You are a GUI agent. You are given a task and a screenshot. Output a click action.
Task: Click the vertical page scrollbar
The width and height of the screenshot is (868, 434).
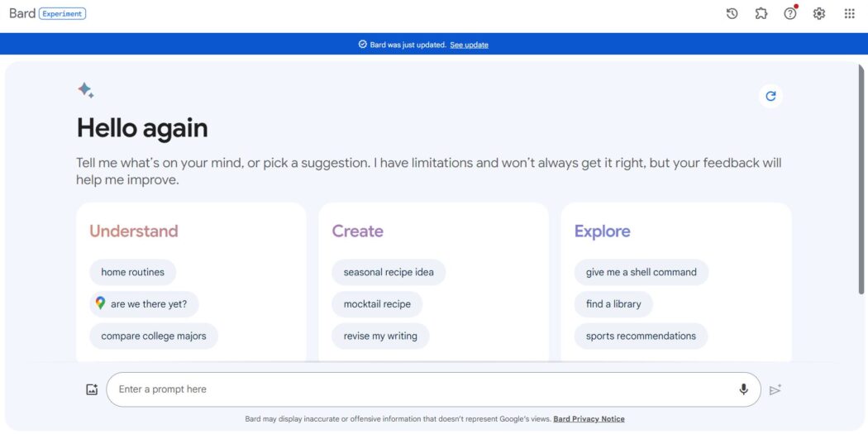[x=862, y=180]
